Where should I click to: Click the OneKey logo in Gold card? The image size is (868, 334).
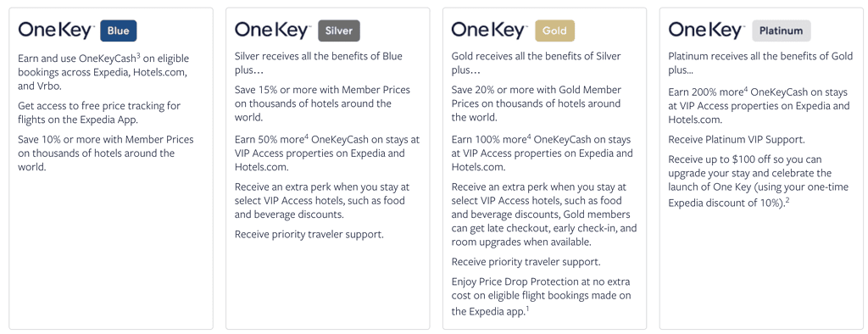tap(491, 31)
